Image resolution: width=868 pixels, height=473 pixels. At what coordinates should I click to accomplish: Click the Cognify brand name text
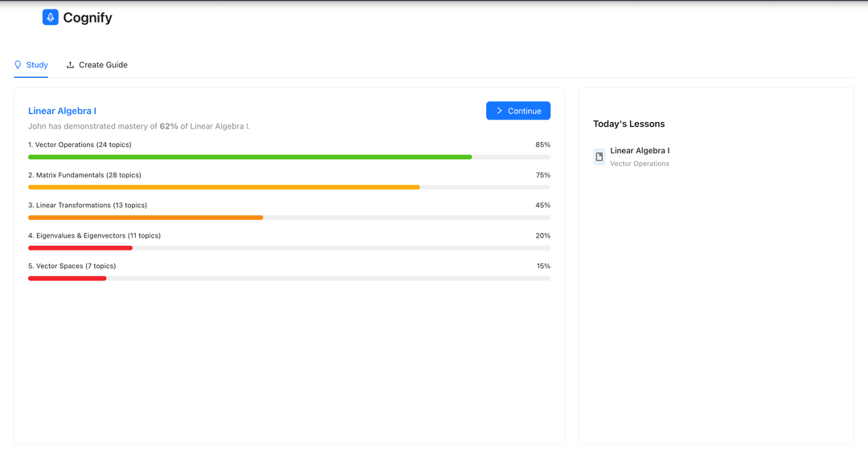coord(88,18)
